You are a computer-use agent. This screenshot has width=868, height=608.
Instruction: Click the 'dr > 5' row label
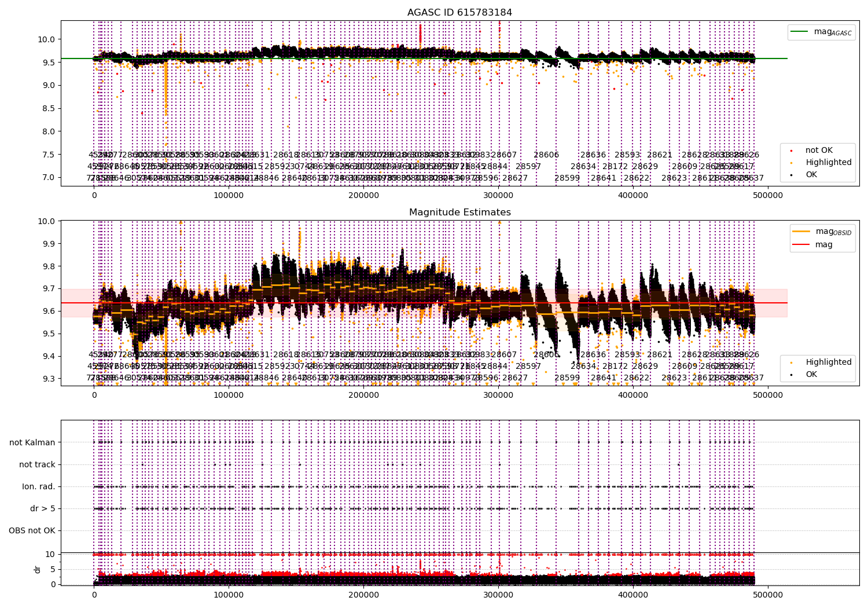coord(43,508)
